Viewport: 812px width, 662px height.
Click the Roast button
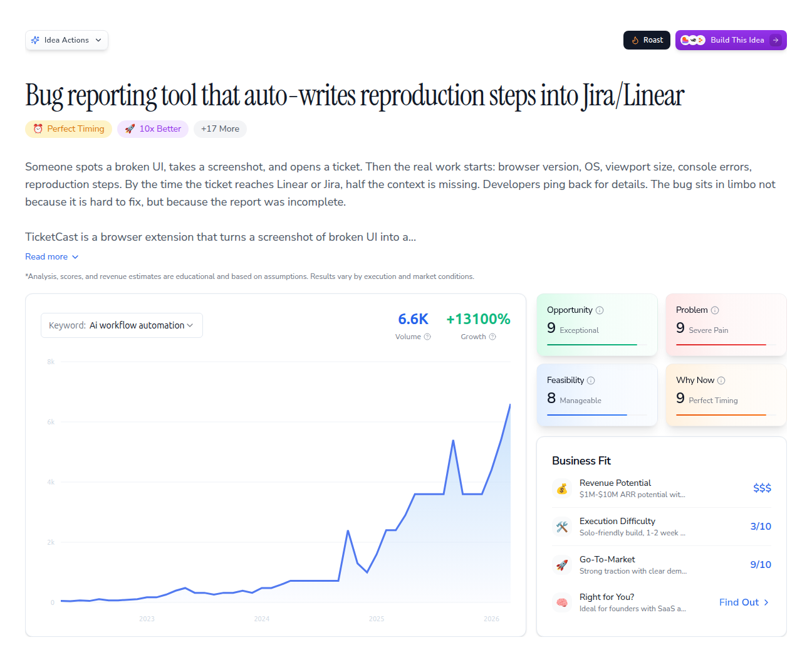click(x=647, y=40)
